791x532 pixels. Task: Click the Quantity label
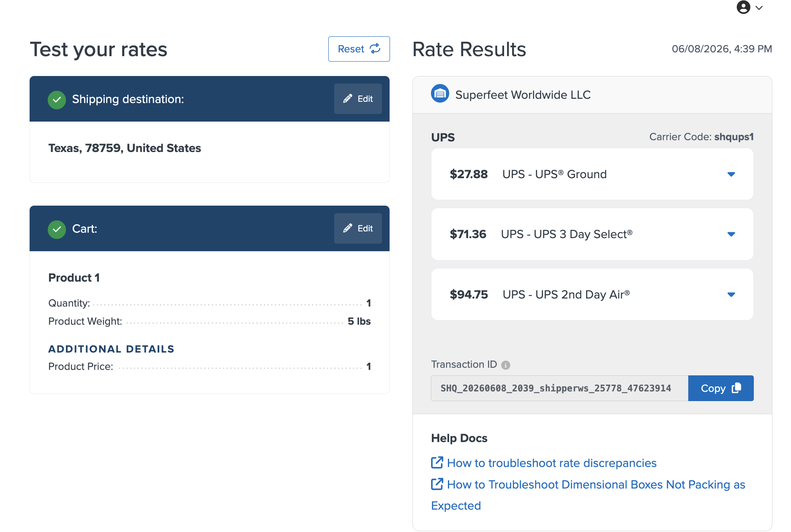[69, 303]
